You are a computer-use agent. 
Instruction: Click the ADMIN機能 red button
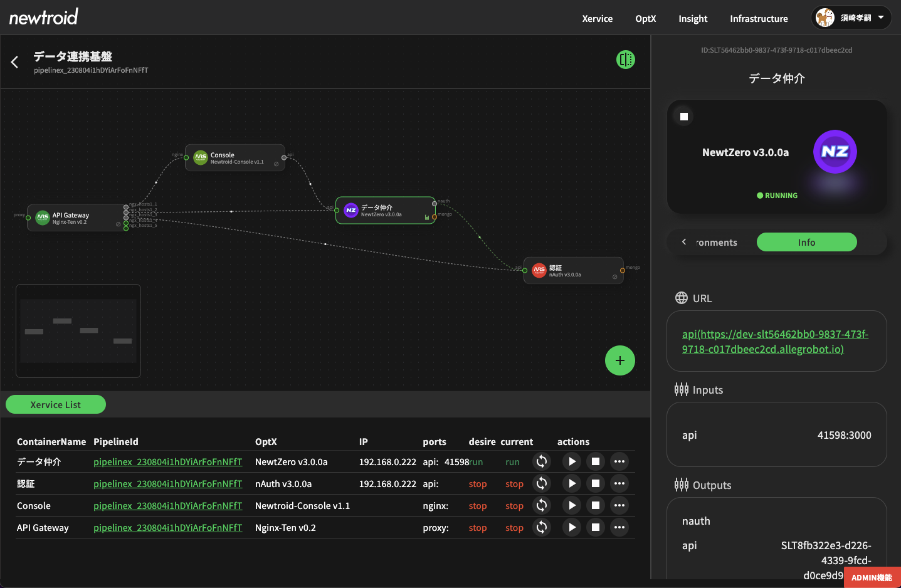tap(872, 577)
